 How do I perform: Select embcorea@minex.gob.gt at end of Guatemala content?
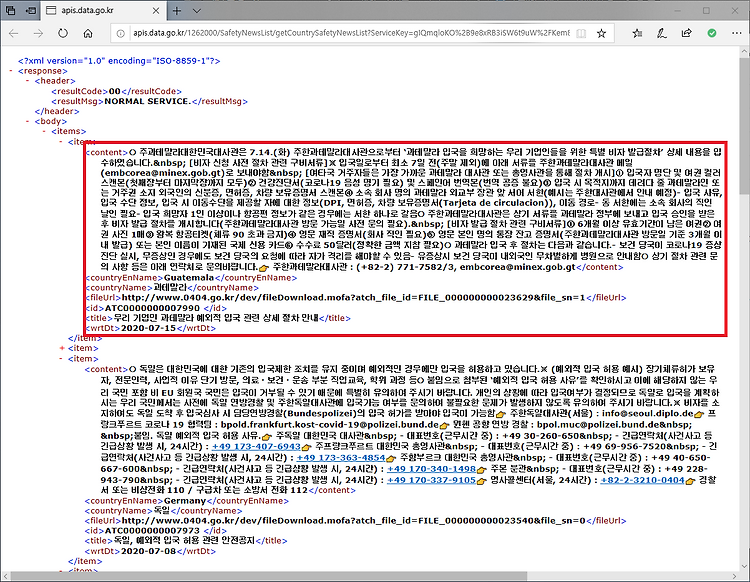click(518, 267)
